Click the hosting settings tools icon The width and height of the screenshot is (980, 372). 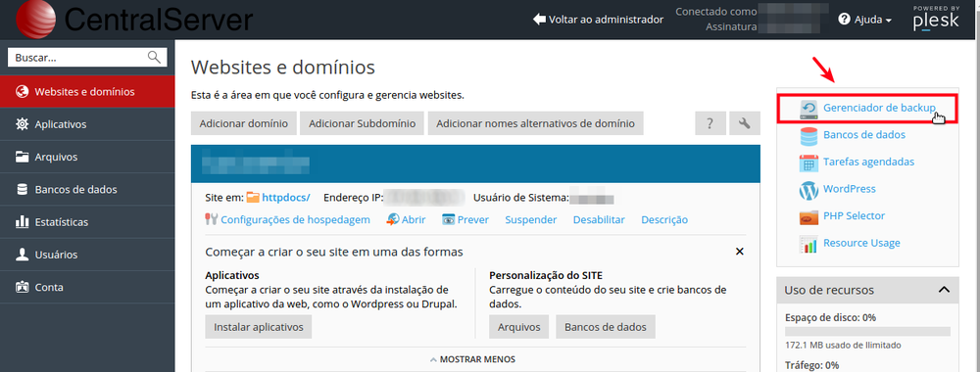tap(212, 219)
